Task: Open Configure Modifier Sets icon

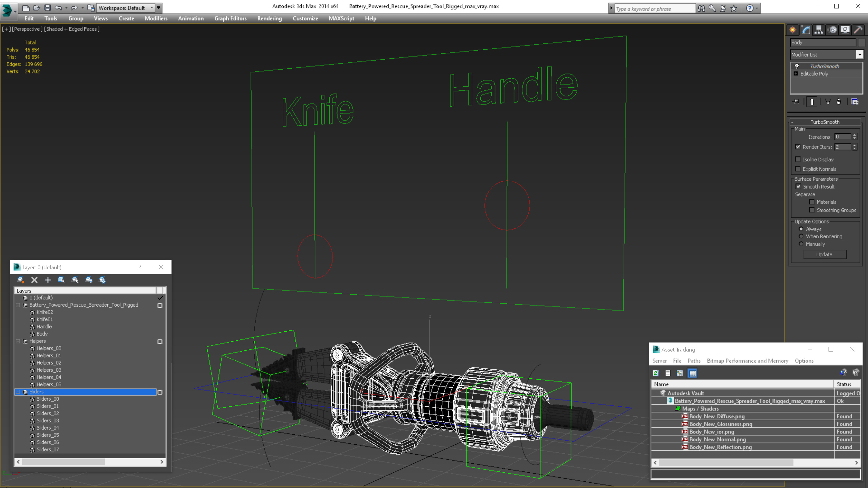Action: [x=855, y=102]
